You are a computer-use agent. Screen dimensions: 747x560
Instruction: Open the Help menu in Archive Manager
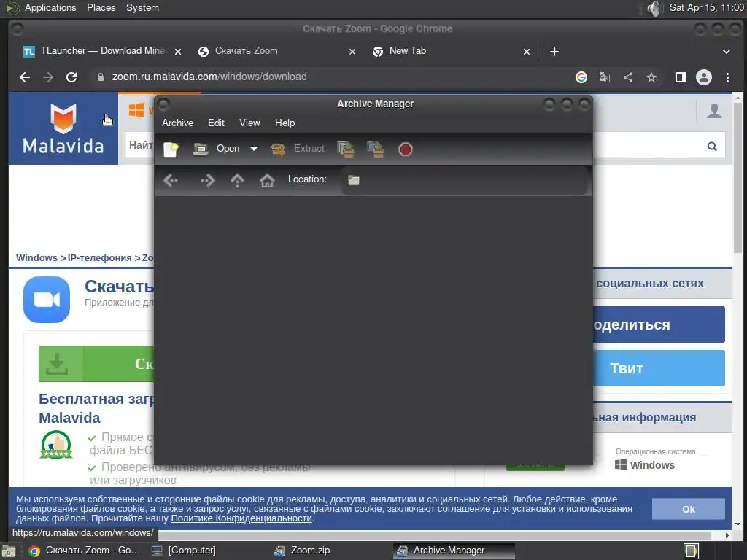(285, 122)
